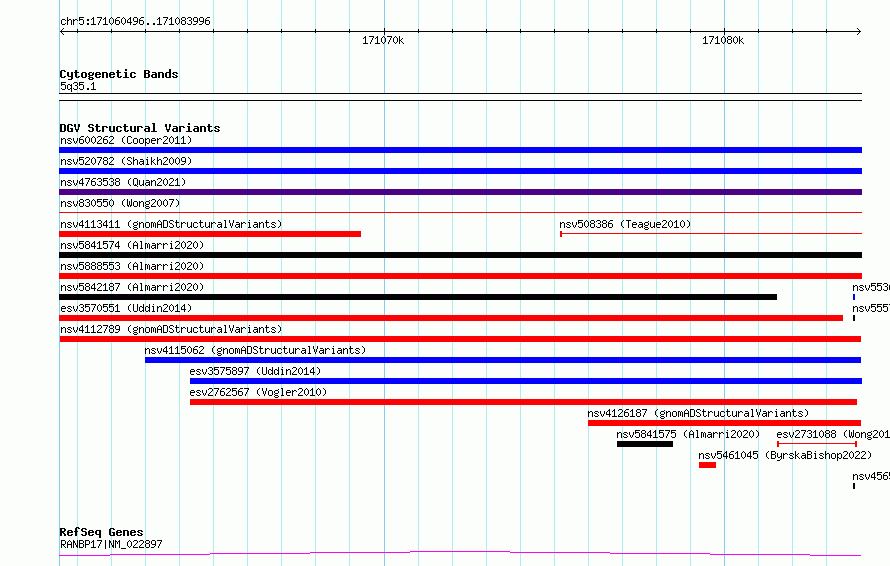Select the short black bar under nsv5841575
This screenshot has height=566, width=890.
point(645,444)
